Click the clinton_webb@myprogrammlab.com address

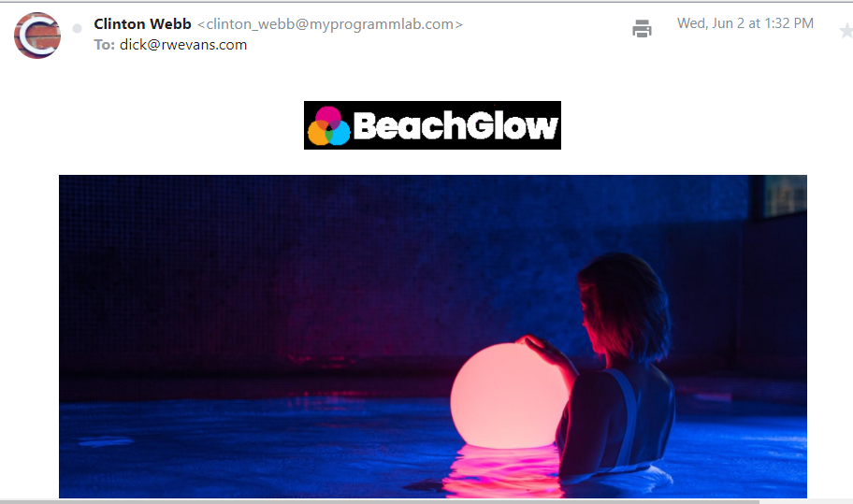[330, 24]
